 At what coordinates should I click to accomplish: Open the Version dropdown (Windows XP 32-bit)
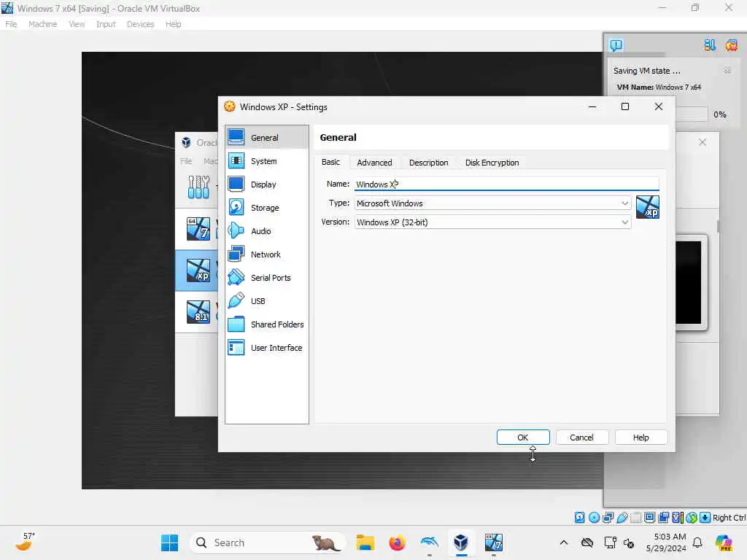click(492, 222)
